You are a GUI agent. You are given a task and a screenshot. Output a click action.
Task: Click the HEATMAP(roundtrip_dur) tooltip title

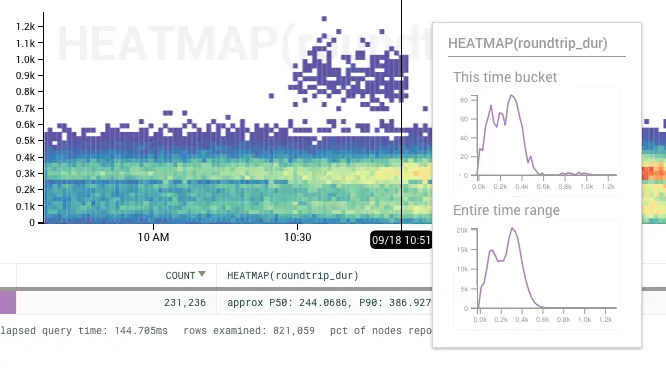coord(528,43)
